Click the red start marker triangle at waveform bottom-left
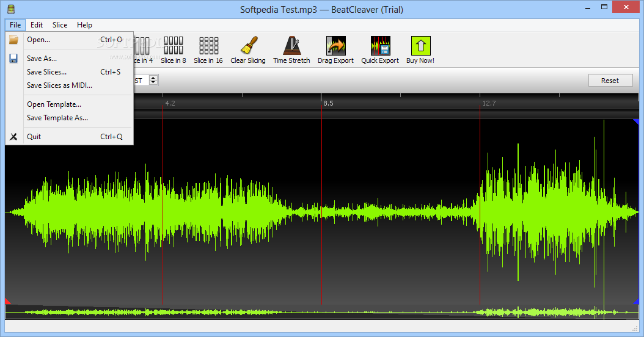Viewport: 644px width, 337px height. [x=7, y=302]
